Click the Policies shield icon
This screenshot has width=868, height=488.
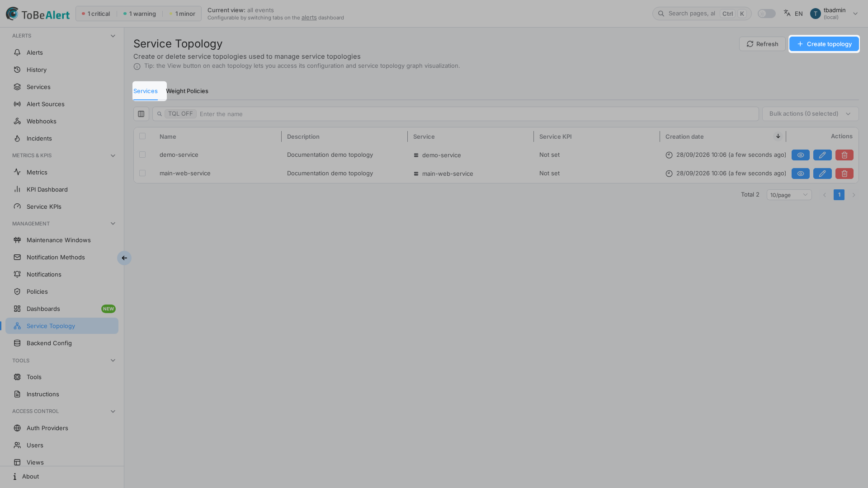17,291
